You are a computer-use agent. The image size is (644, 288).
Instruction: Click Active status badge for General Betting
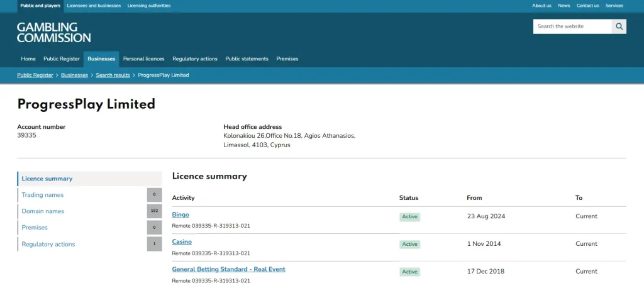[409, 272]
